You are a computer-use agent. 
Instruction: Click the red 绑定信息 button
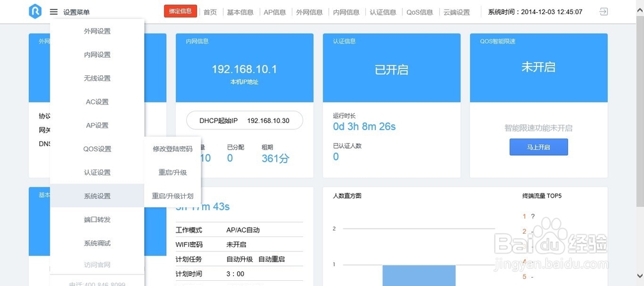pos(180,11)
